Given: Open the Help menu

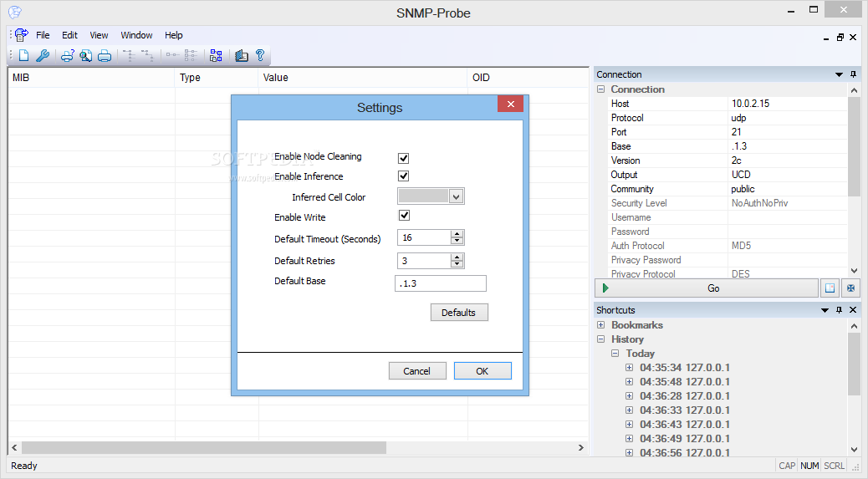Looking at the screenshot, I should pos(173,35).
